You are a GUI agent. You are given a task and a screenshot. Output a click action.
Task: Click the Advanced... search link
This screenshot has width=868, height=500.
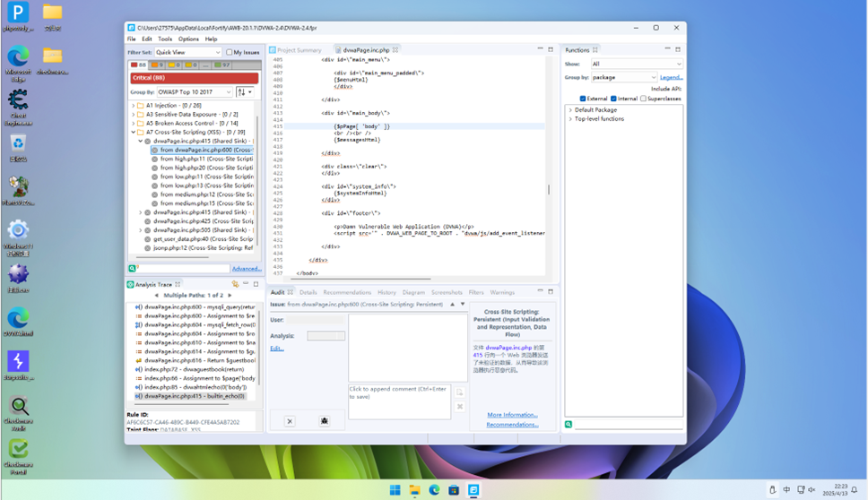click(x=247, y=269)
